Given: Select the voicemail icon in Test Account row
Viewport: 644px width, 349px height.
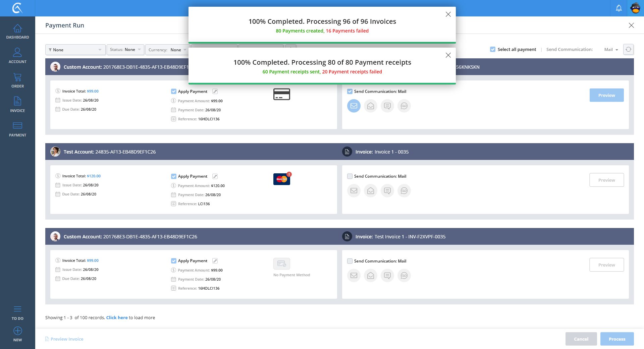Looking at the screenshot, I should point(404,191).
